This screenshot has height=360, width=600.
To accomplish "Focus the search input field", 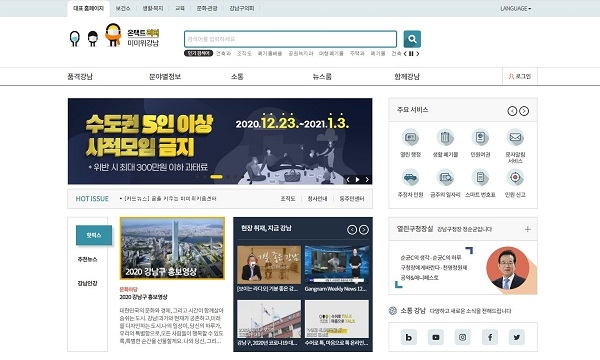I will [x=290, y=39].
